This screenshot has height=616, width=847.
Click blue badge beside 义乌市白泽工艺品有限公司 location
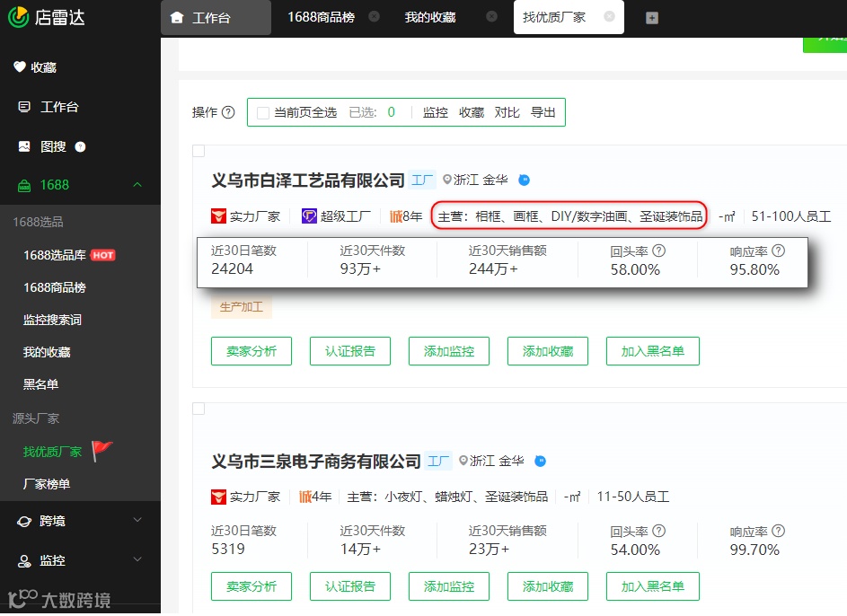[524, 180]
